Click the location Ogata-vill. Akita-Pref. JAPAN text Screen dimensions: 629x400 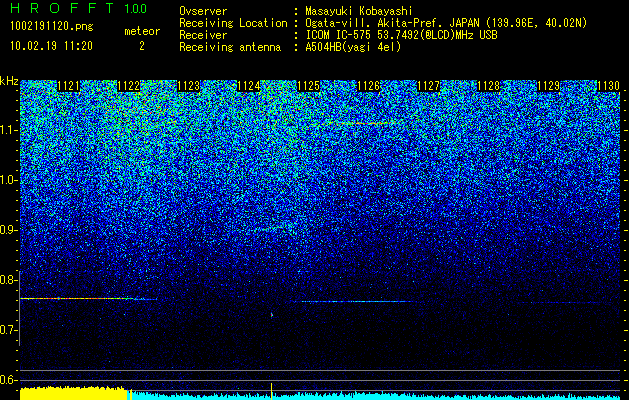coord(446,23)
